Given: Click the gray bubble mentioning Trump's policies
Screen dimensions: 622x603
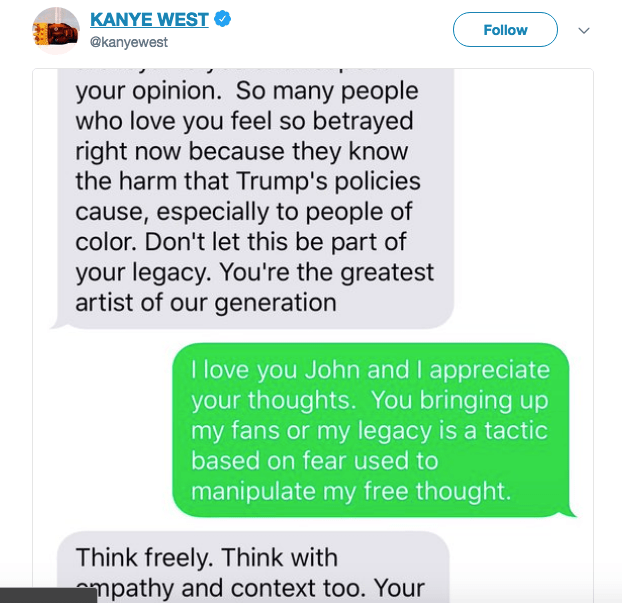Looking at the screenshot, I should pos(255,198).
